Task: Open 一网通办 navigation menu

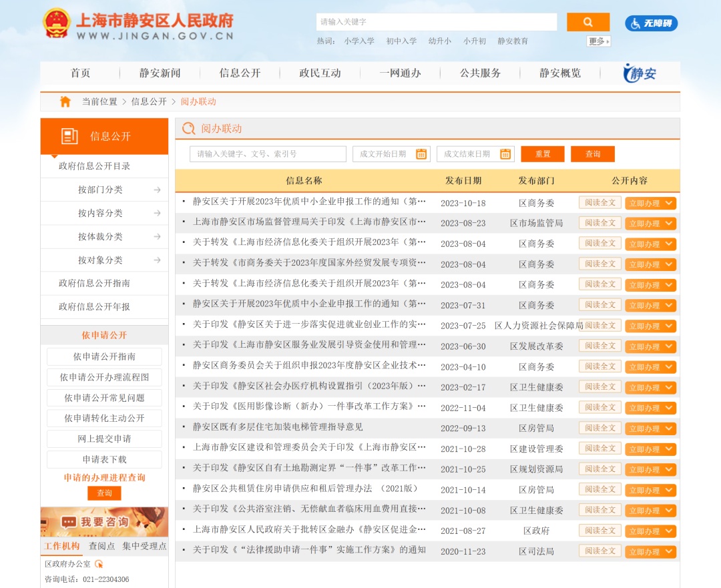Action: [400, 73]
